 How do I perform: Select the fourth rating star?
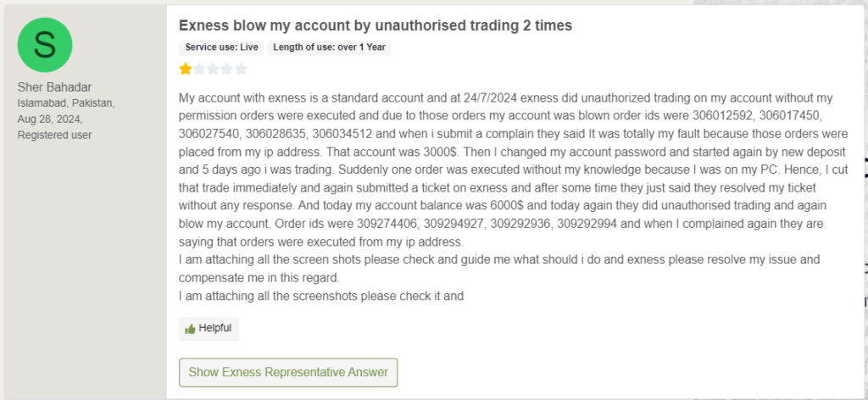tap(227, 69)
